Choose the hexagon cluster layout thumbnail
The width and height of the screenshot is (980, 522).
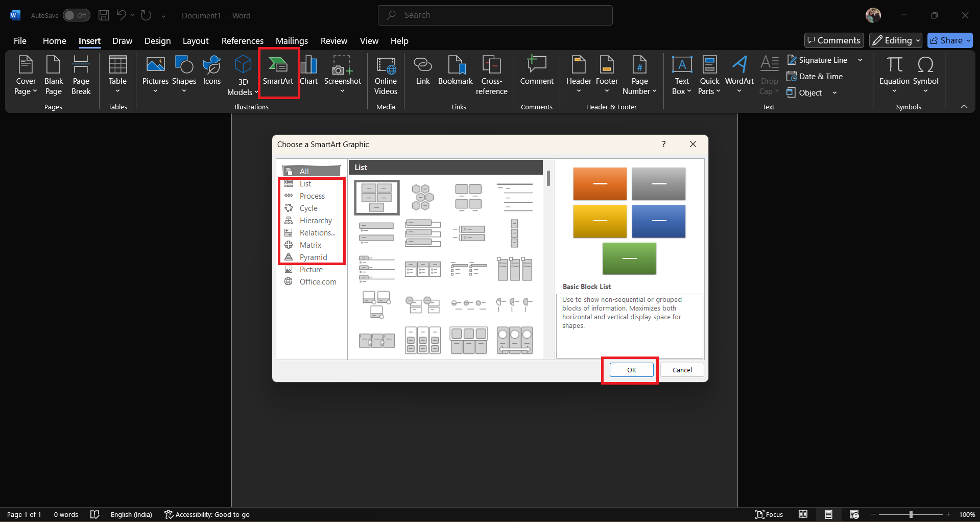(x=422, y=198)
